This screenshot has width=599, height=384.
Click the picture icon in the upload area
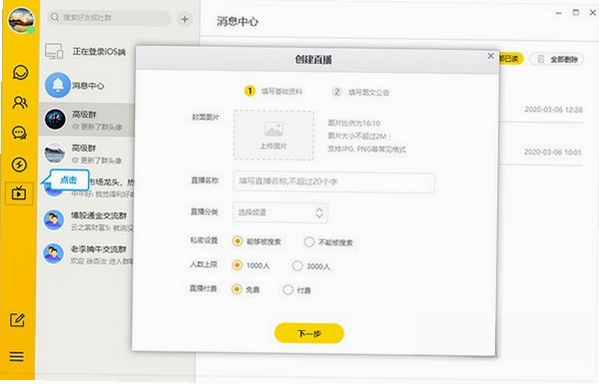pos(274,130)
